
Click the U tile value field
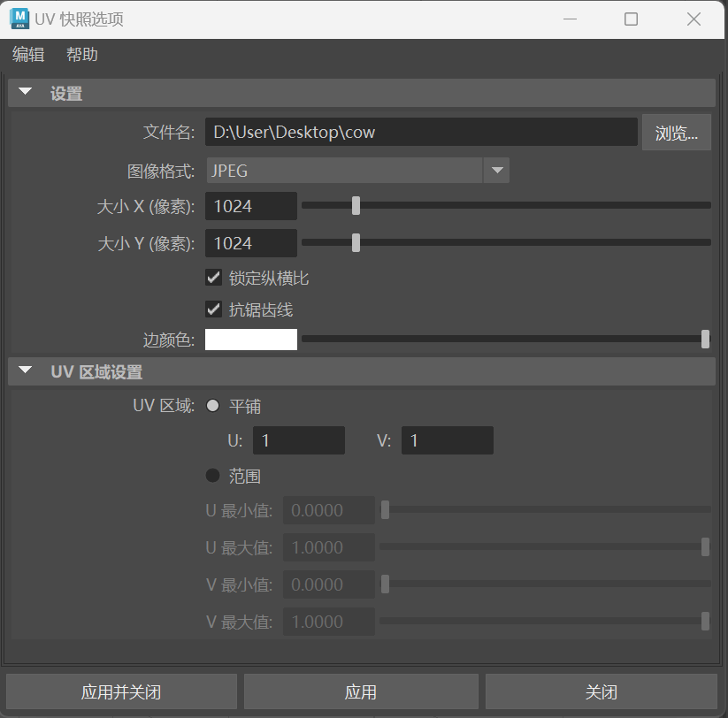coord(298,440)
